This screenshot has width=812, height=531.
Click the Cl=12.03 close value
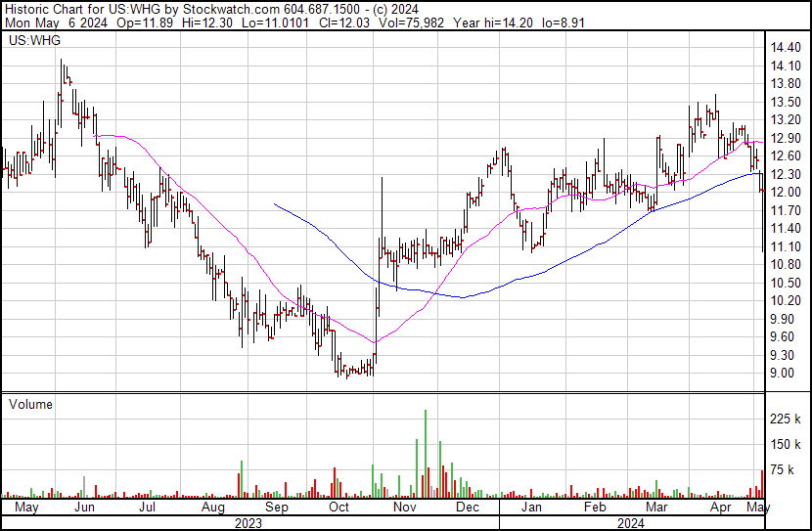point(344,22)
